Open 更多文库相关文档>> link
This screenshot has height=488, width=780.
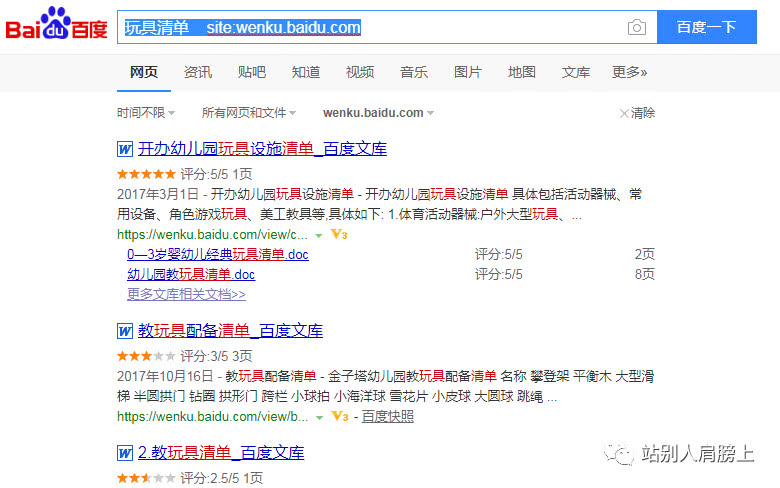(187, 294)
